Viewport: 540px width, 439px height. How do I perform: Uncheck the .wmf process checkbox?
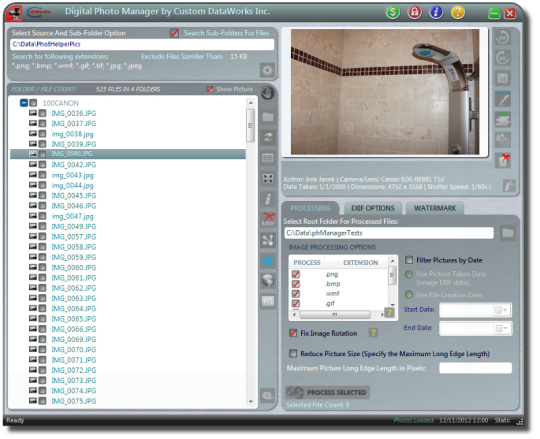click(x=295, y=294)
